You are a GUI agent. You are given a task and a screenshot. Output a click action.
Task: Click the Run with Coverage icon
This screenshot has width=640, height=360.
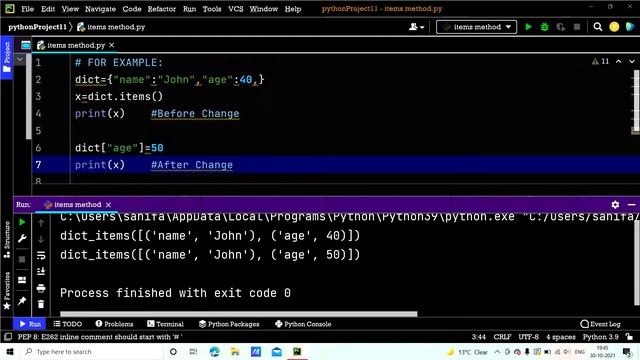561,27
